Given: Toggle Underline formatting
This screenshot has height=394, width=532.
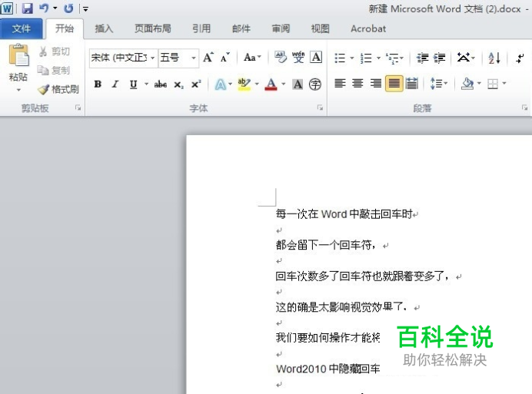Looking at the screenshot, I should 133,84.
